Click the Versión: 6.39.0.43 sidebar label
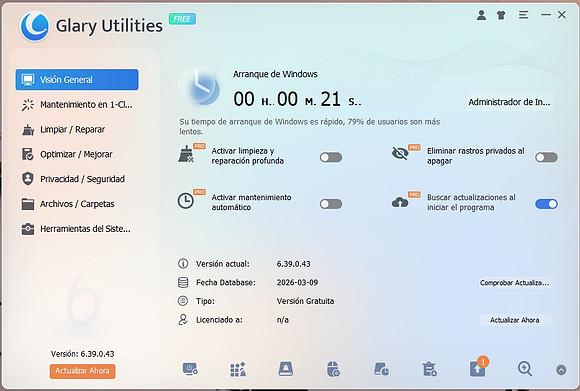This screenshot has height=391, width=580. [x=82, y=354]
